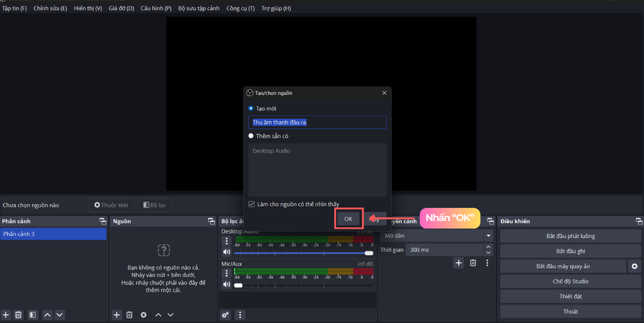Open the Tập tin (F) menu
Image resolution: width=644 pixels, height=323 pixels.
[x=14, y=8]
